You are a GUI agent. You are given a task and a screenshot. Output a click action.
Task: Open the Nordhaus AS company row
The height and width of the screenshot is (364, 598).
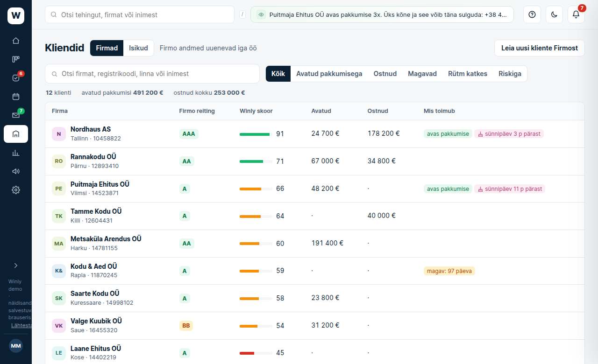point(315,134)
